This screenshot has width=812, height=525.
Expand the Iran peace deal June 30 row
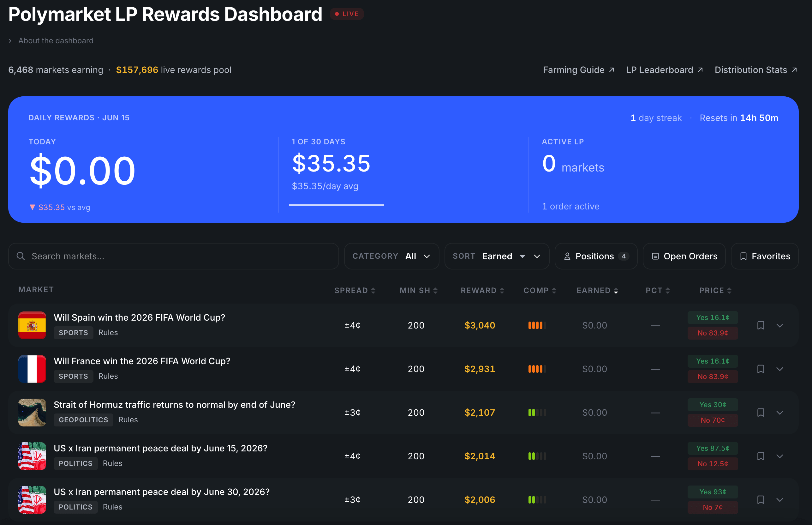tap(779, 500)
